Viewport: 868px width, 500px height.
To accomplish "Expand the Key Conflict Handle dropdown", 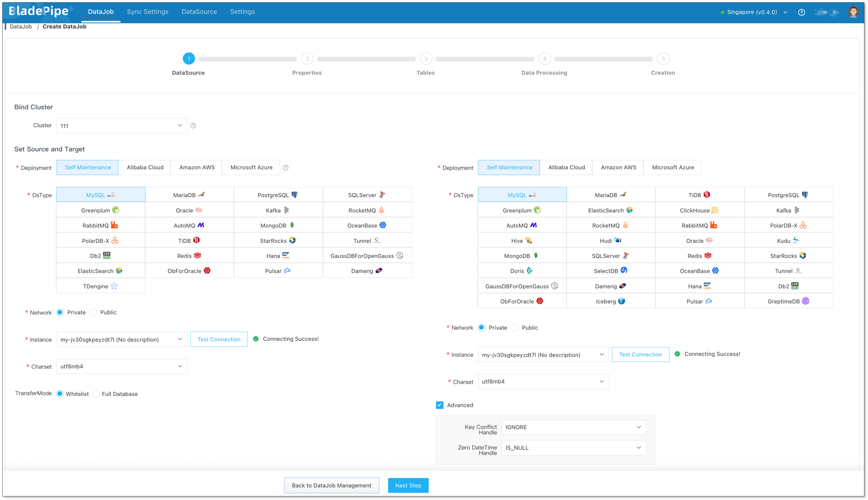I will tap(573, 427).
